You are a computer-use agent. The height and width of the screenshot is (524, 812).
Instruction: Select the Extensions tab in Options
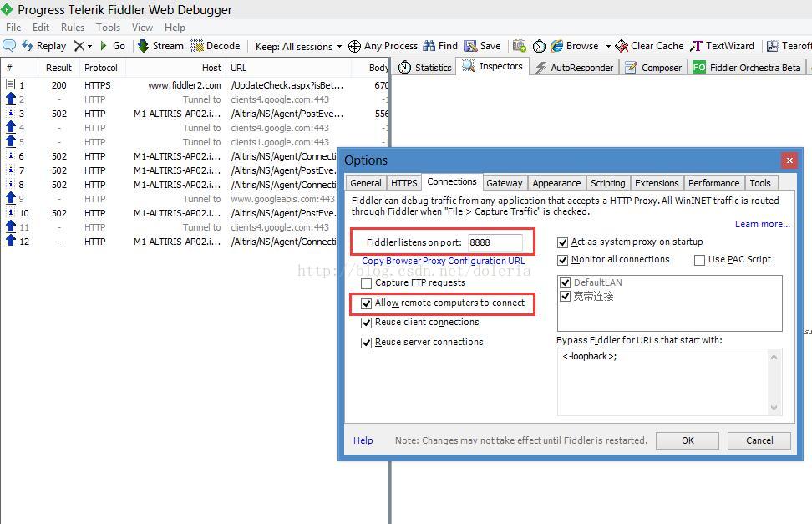pos(657,183)
